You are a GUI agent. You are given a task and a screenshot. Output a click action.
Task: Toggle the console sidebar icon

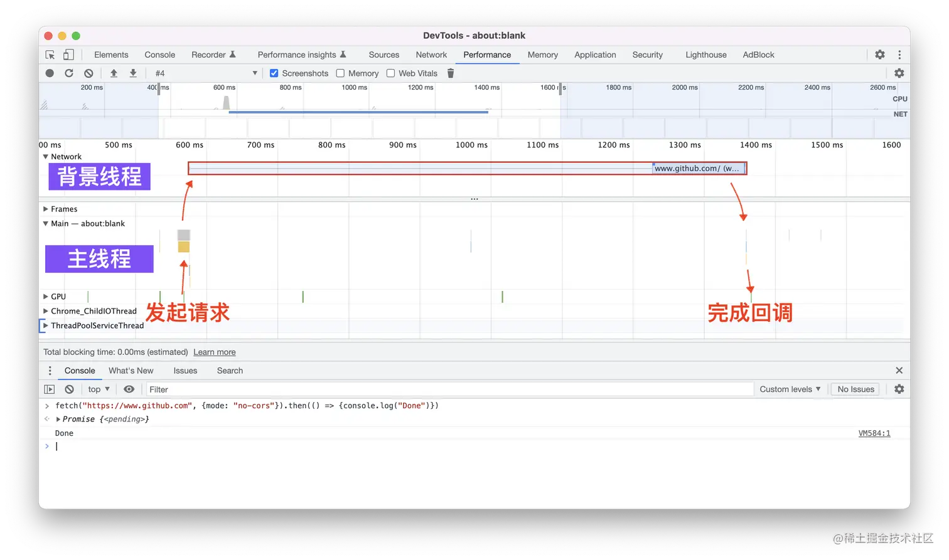click(50, 389)
